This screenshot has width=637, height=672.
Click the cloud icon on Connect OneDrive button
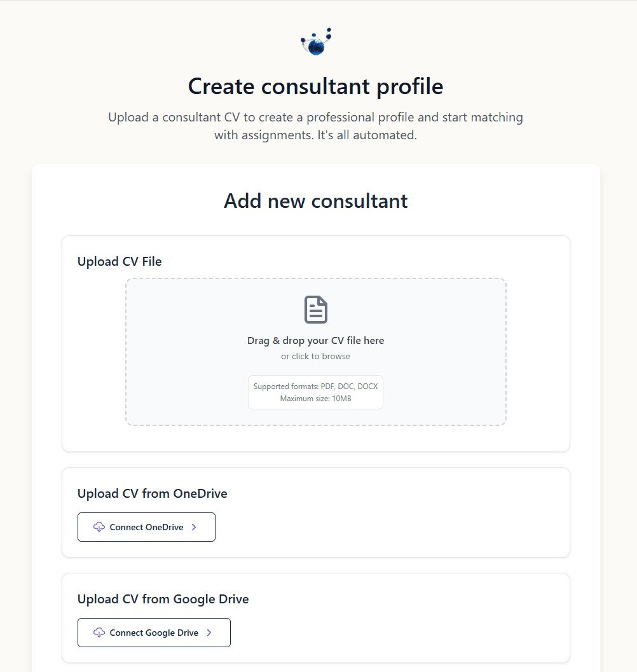click(x=99, y=527)
